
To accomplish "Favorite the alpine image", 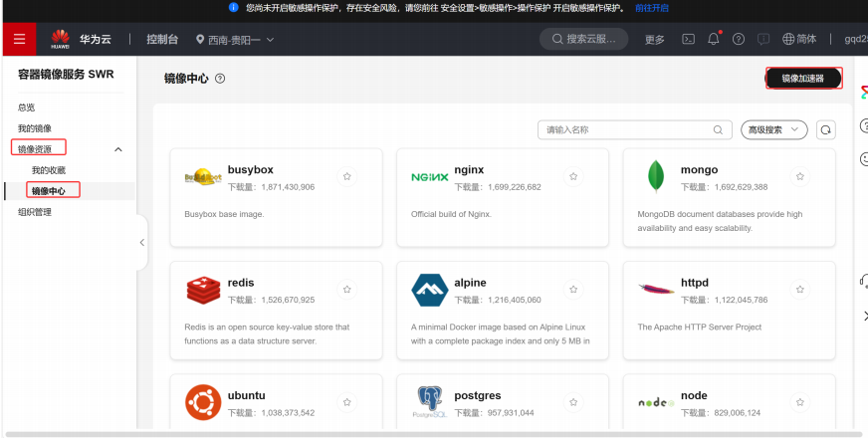I will pyautogui.click(x=573, y=290).
